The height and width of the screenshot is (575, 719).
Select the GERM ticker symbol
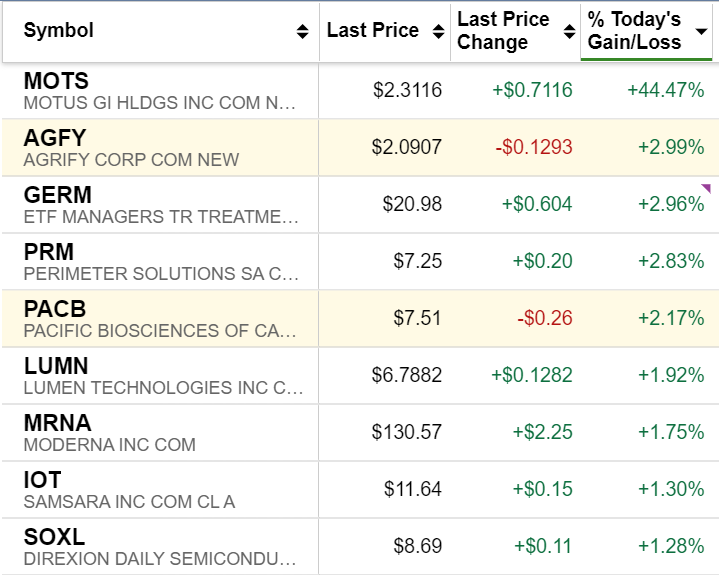coord(58,195)
